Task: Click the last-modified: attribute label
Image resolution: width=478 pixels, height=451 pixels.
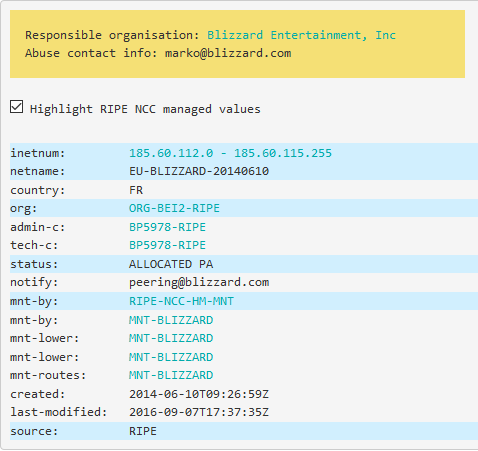Action: [x=59, y=412]
